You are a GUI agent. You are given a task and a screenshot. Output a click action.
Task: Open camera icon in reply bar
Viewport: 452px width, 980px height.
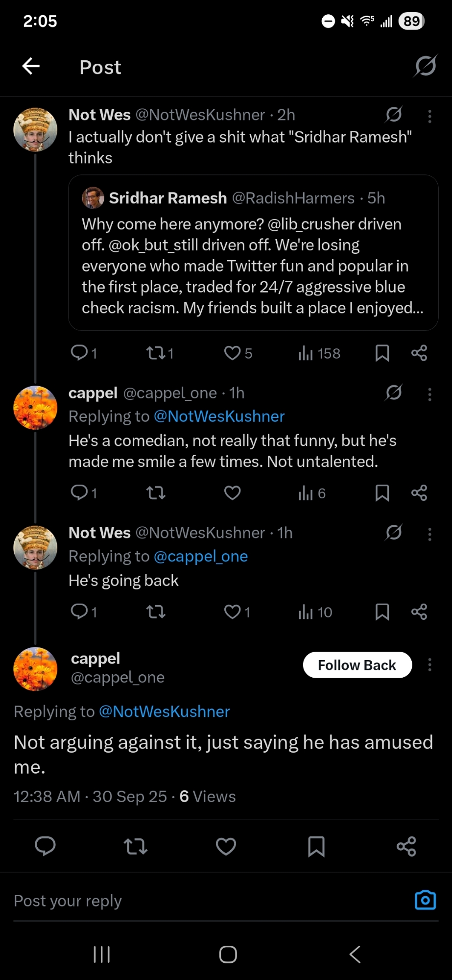[425, 900]
